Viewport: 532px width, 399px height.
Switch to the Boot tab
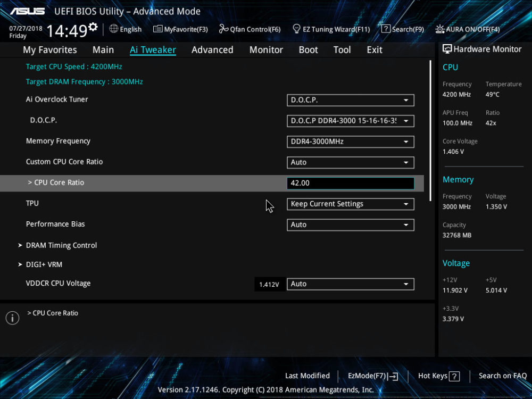pos(308,50)
